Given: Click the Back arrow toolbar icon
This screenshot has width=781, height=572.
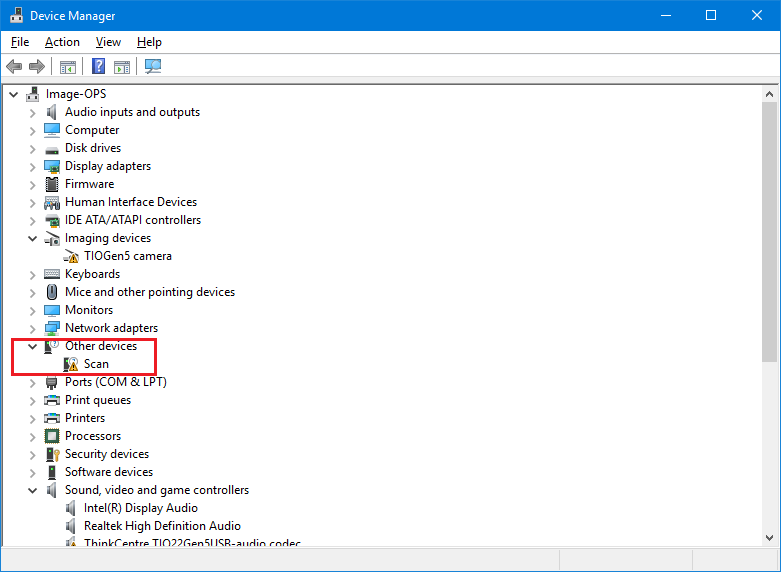Looking at the screenshot, I should coord(14,66).
